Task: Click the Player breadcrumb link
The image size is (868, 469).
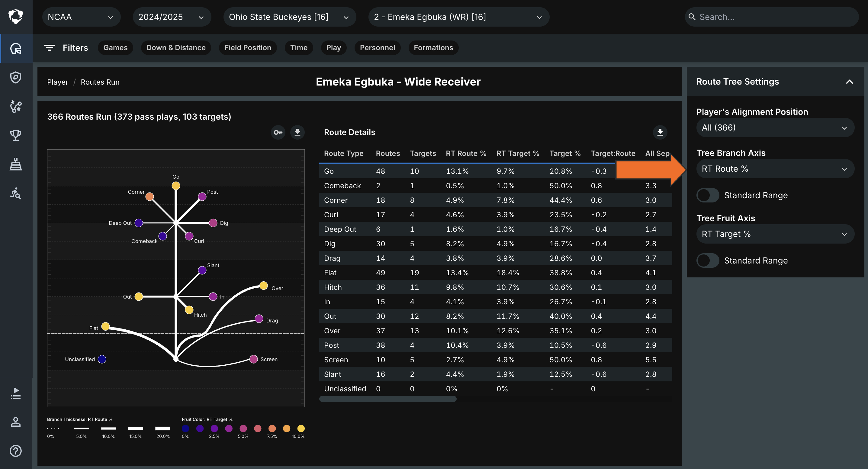Action: tap(58, 82)
